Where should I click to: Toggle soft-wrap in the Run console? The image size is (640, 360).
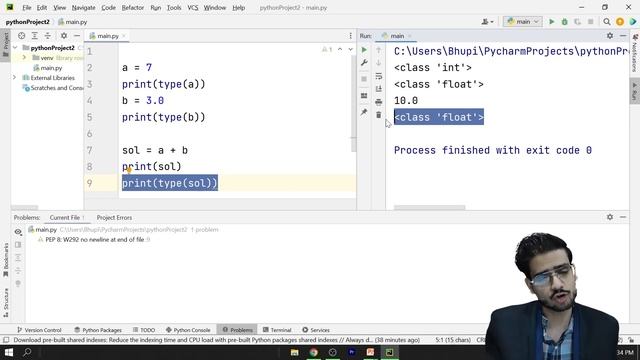click(x=379, y=76)
